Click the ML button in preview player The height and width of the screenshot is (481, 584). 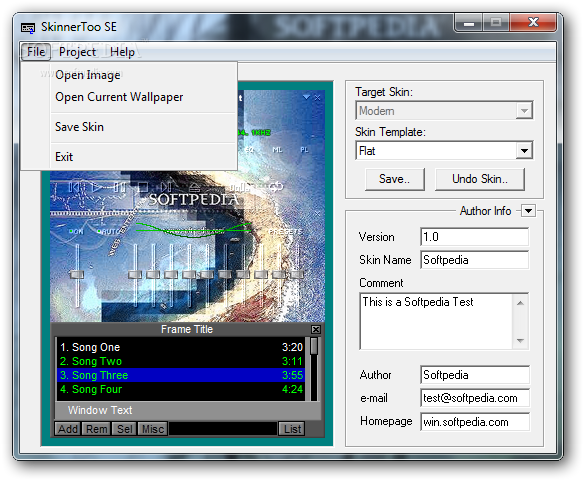pos(277,150)
